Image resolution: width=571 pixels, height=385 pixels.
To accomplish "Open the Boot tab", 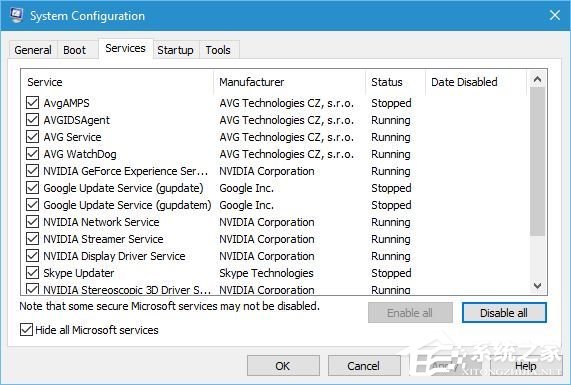I will pyautogui.click(x=75, y=50).
